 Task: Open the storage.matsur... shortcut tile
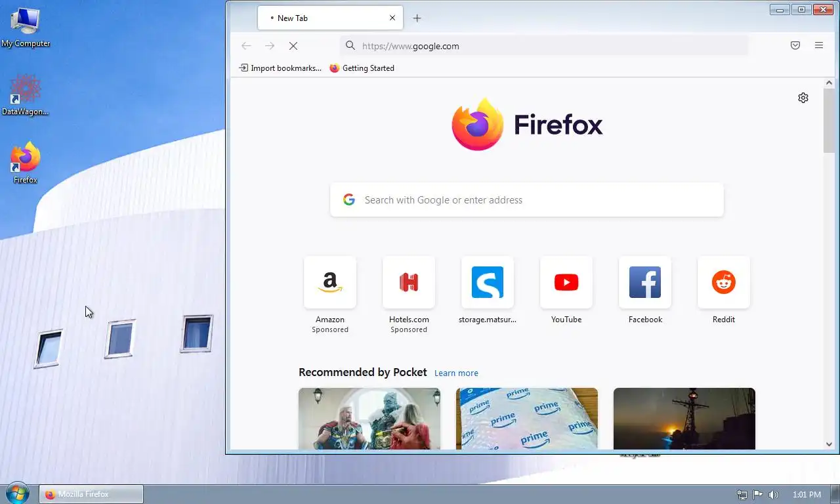click(x=488, y=282)
